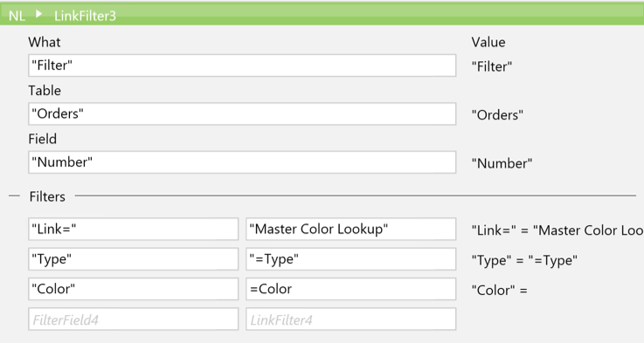Click the LinkFilter3 title in header
644x343 pixels.
pyautogui.click(x=85, y=16)
